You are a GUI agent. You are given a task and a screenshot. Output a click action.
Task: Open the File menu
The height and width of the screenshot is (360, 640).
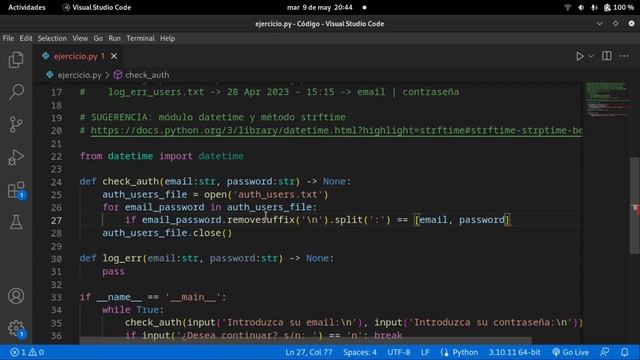click(x=8, y=38)
